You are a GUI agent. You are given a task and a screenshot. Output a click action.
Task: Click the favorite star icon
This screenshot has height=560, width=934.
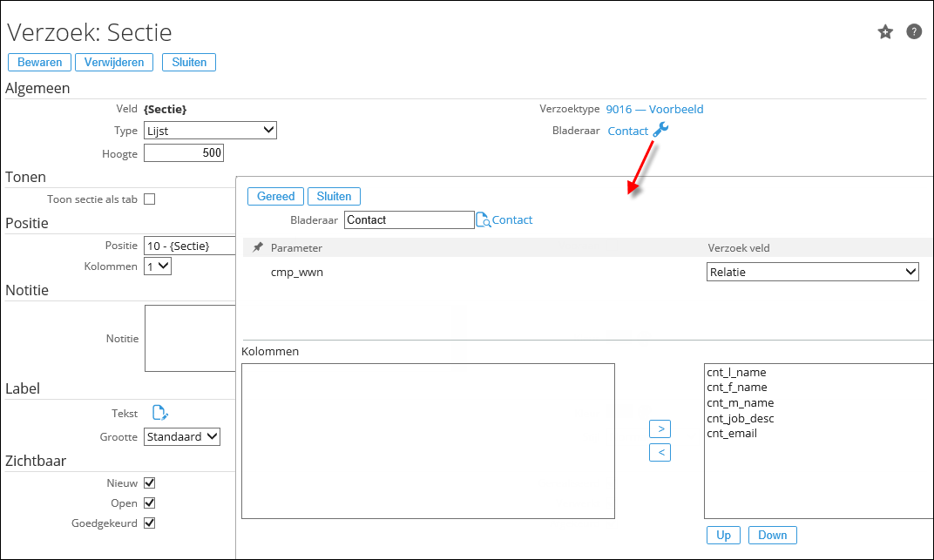885,32
